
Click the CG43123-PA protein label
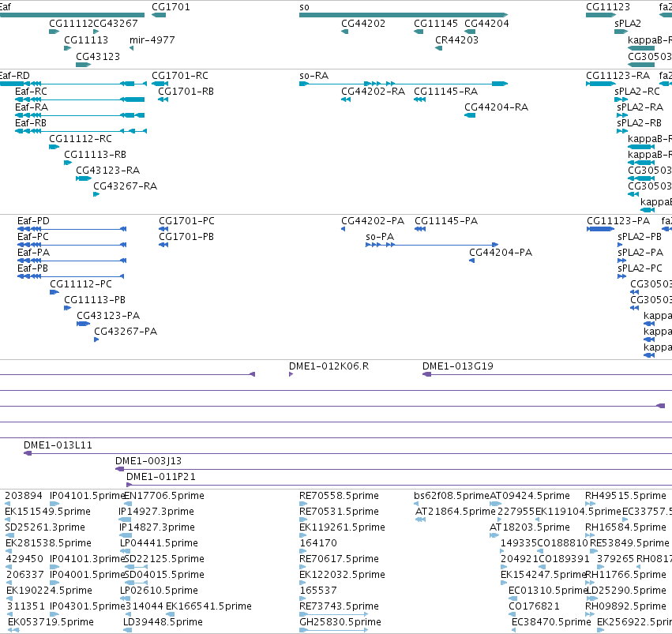point(108,316)
